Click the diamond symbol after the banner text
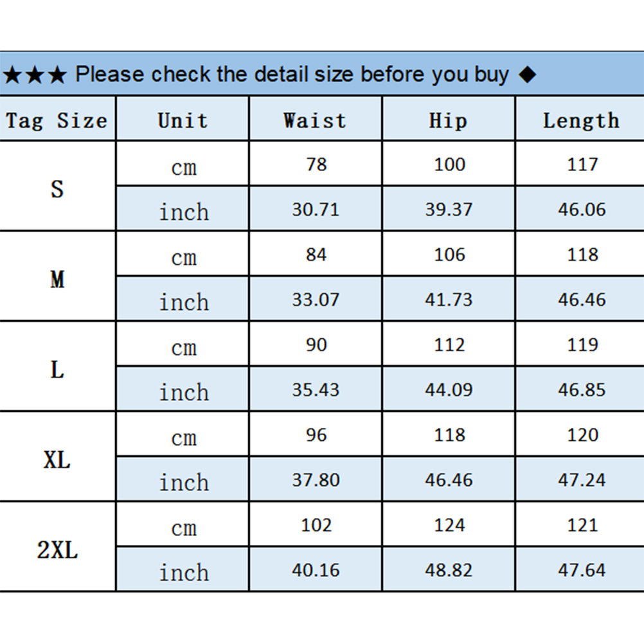 [526, 75]
